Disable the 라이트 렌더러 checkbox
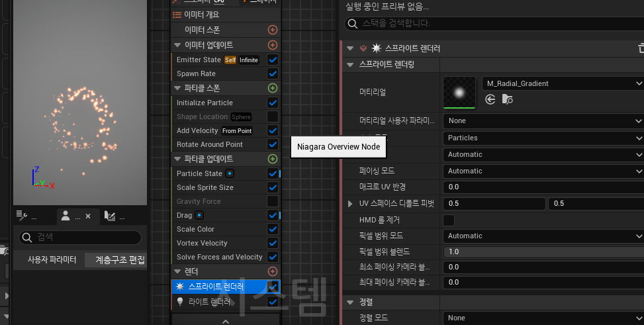Screen dimensions: 644x325 point(272,302)
